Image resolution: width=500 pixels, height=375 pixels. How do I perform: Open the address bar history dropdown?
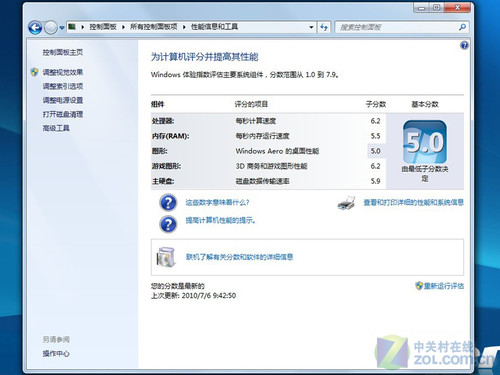311,27
